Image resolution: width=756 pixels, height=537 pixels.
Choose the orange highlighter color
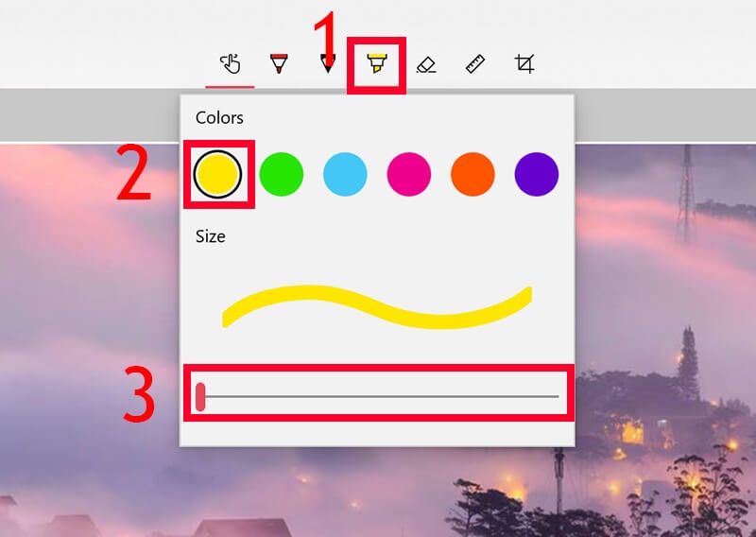[472, 174]
